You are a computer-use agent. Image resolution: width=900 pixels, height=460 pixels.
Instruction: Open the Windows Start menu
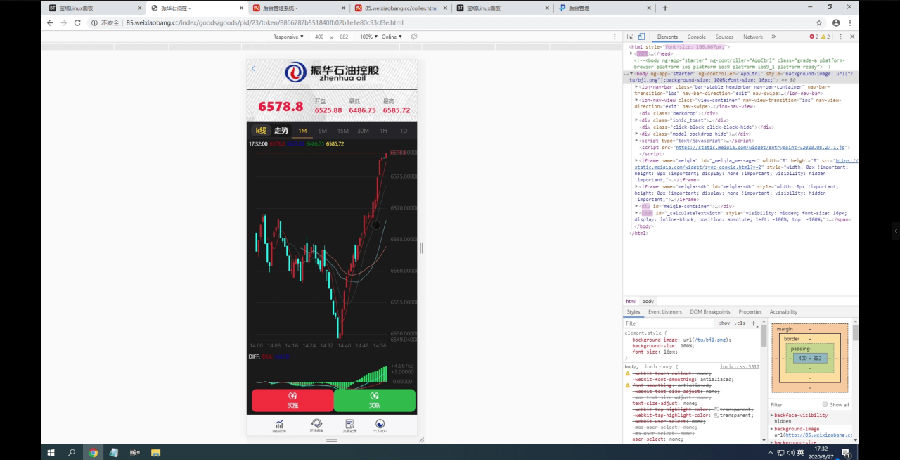pyautogui.click(x=52, y=452)
